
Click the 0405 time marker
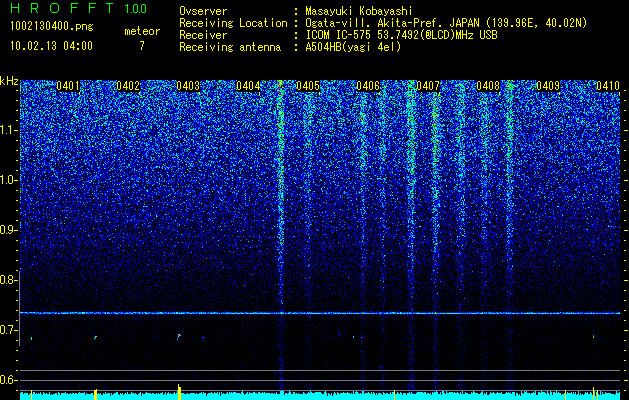tap(308, 86)
